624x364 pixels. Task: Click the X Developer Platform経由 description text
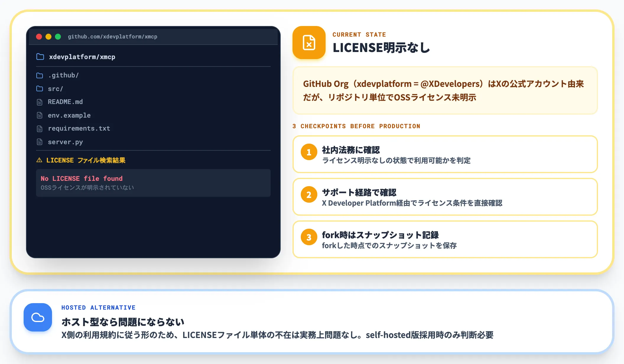pyautogui.click(x=412, y=203)
